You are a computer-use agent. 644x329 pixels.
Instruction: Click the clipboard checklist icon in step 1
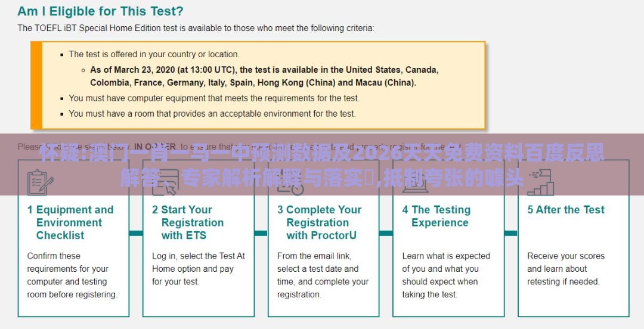[x=41, y=182]
